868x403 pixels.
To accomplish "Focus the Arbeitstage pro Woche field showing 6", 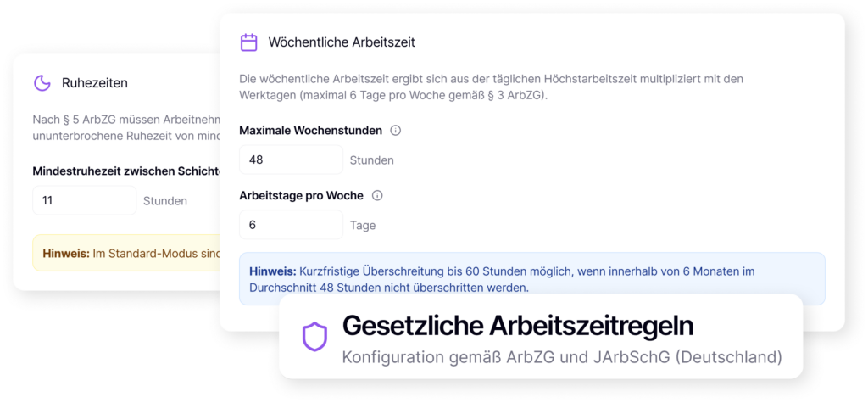I will coord(291,225).
